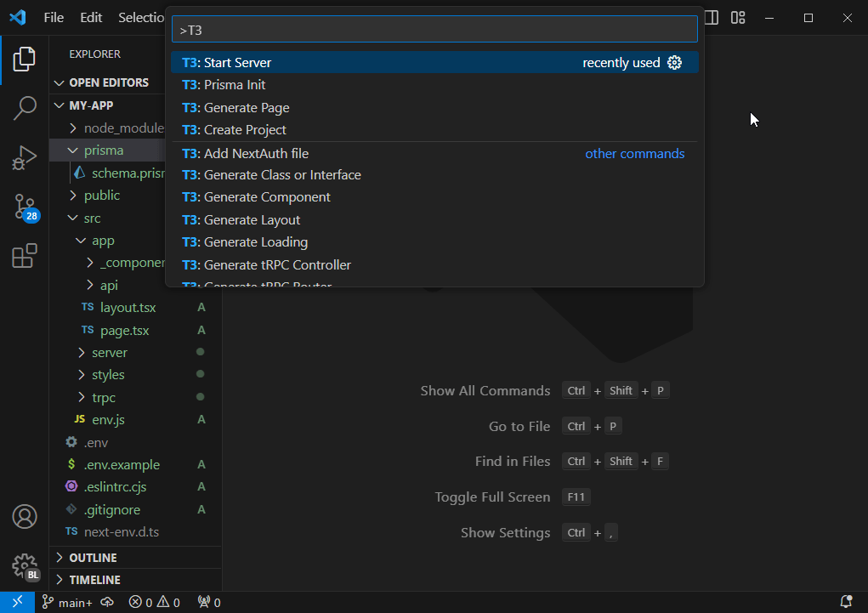
Task: Run the T3: Generate Component command
Action: click(x=434, y=197)
